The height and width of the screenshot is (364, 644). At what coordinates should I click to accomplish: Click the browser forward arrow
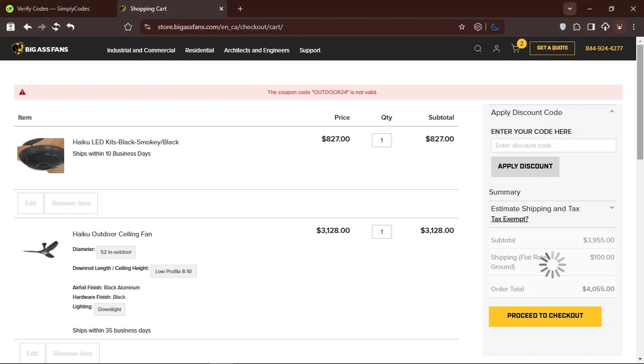pos(42,27)
